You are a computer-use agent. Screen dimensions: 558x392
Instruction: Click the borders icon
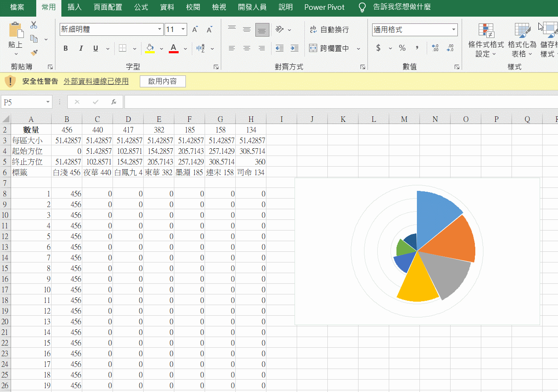tap(123, 49)
